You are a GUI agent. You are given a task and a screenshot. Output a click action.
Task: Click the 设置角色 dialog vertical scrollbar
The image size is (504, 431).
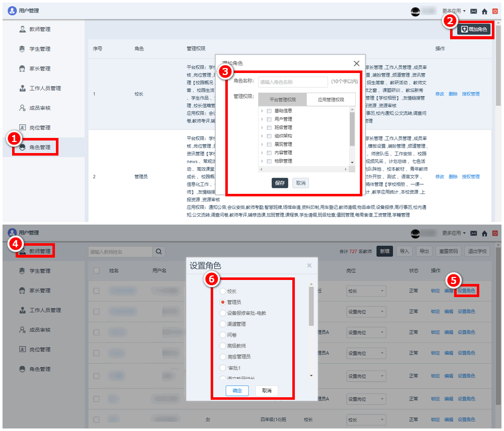311,307
